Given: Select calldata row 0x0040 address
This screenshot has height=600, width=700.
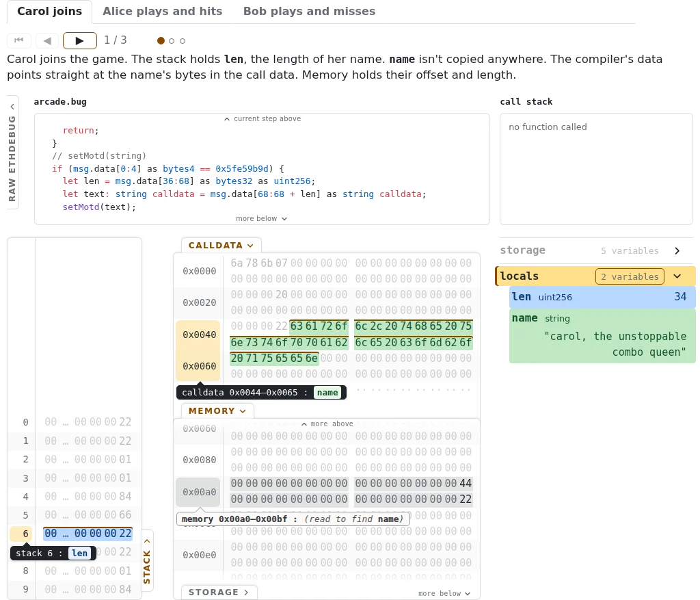Looking at the screenshot, I should (199, 335).
